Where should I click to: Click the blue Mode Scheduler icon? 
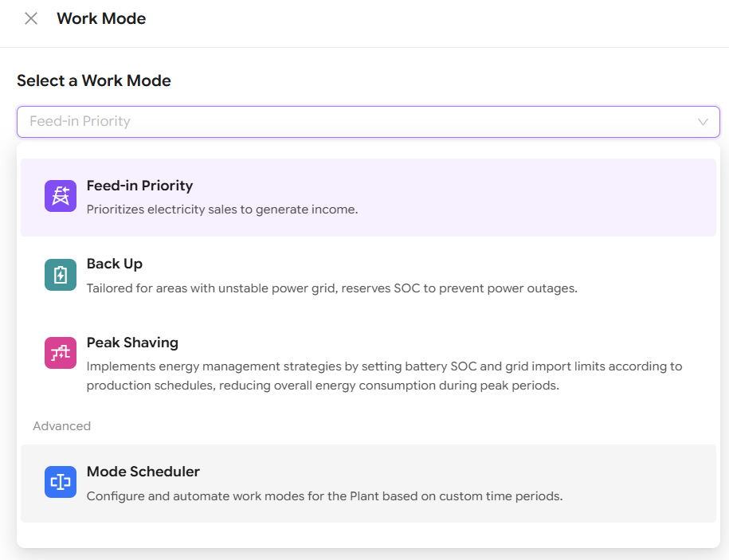pyautogui.click(x=61, y=482)
